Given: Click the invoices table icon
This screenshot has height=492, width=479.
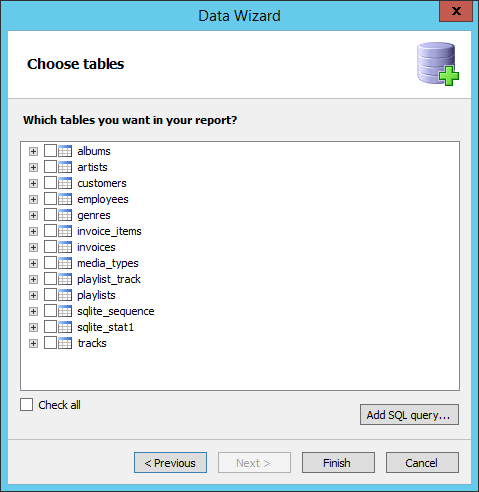Looking at the screenshot, I should [x=65, y=247].
